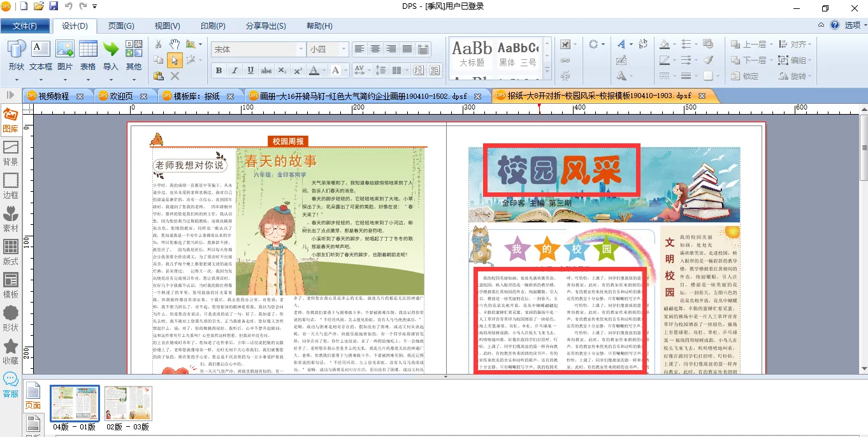Insert a text box (文本框)
Image resolution: width=868 pixels, height=437 pixels.
point(40,55)
